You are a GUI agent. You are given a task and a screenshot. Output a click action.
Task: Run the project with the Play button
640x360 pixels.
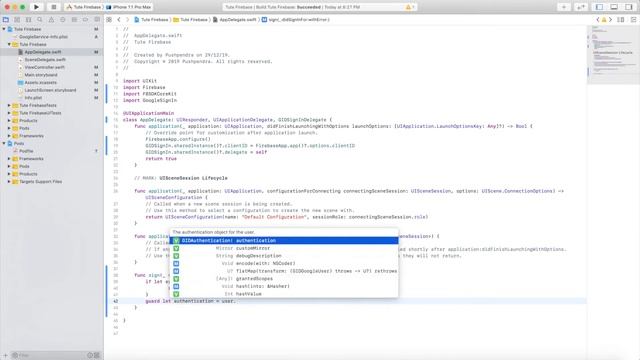[x=36, y=7]
